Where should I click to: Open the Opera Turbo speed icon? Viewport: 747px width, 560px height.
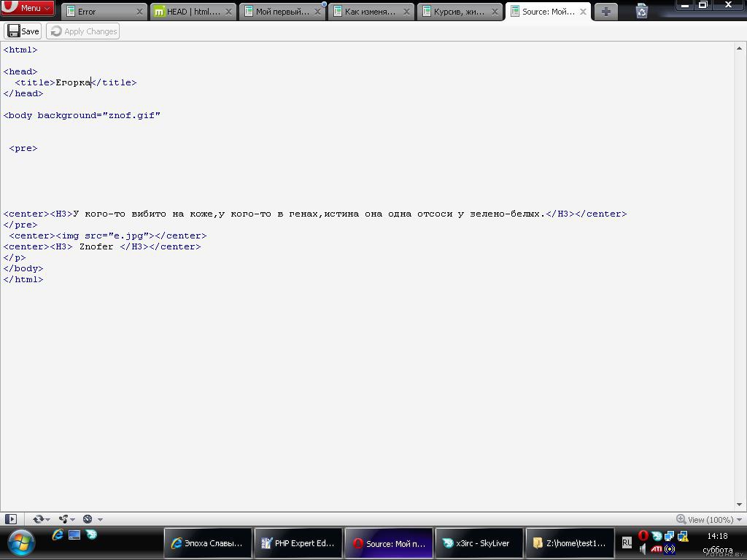(x=88, y=519)
